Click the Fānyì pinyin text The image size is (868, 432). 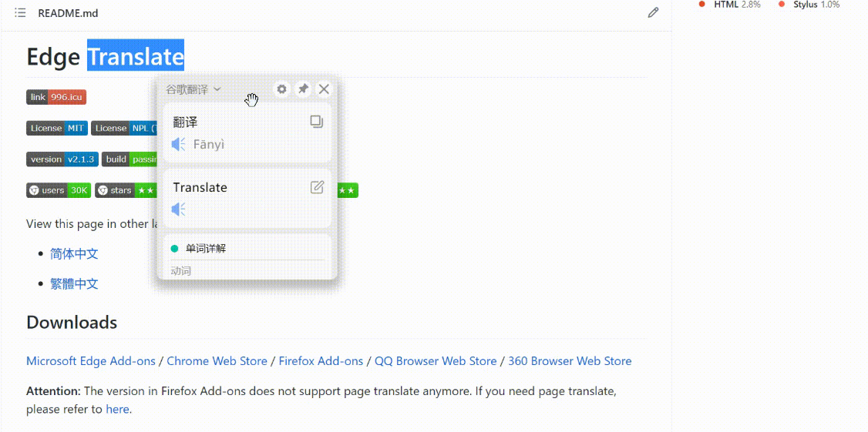209,144
